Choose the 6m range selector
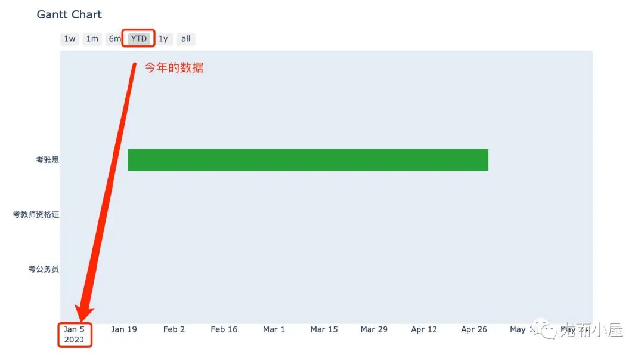Image resolution: width=644 pixels, height=358 pixels. coord(114,39)
